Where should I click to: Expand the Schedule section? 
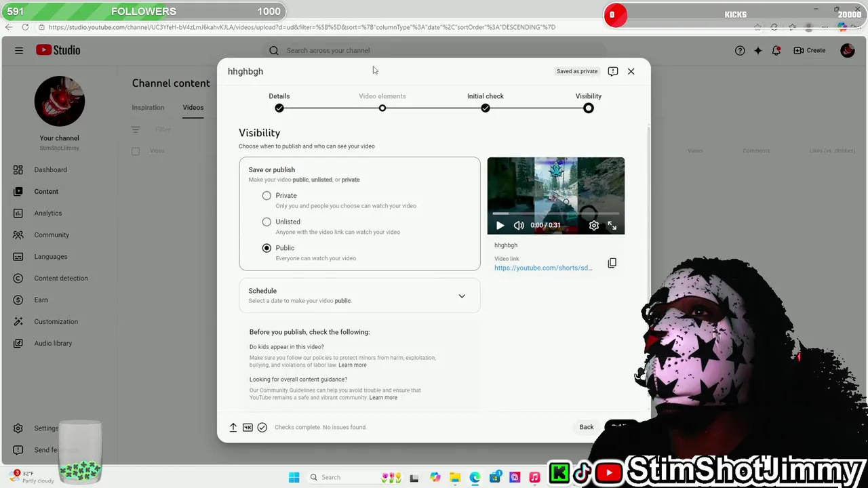pos(359,296)
